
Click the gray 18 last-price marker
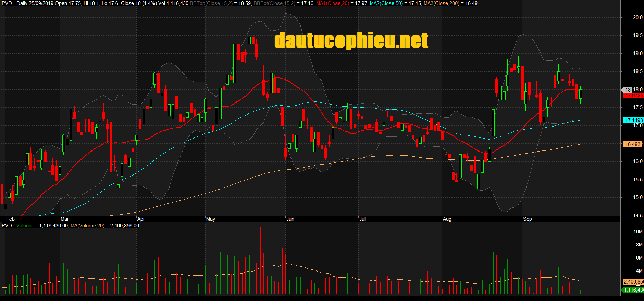coord(627,89)
